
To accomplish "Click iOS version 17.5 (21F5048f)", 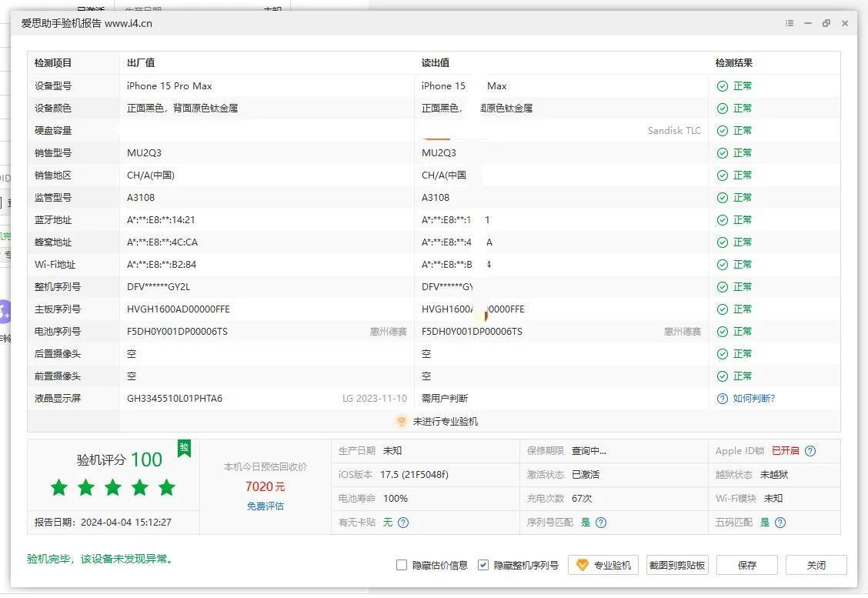I will pos(414,475).
